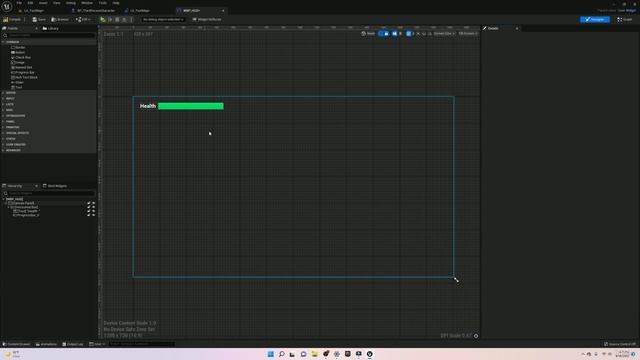Save the WBP_HUD asset
Image resolution: width=640 pixels, height=360 pixels.
pos(39,19)
